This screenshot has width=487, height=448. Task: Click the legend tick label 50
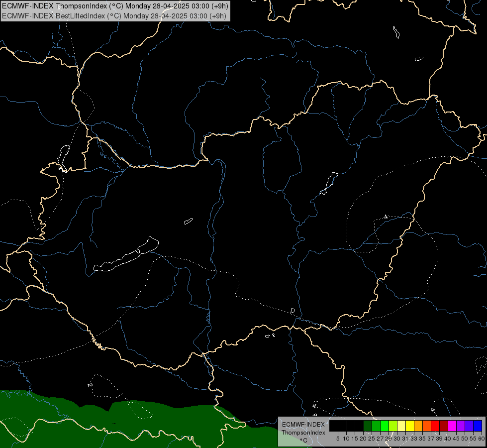pos(464,439)
